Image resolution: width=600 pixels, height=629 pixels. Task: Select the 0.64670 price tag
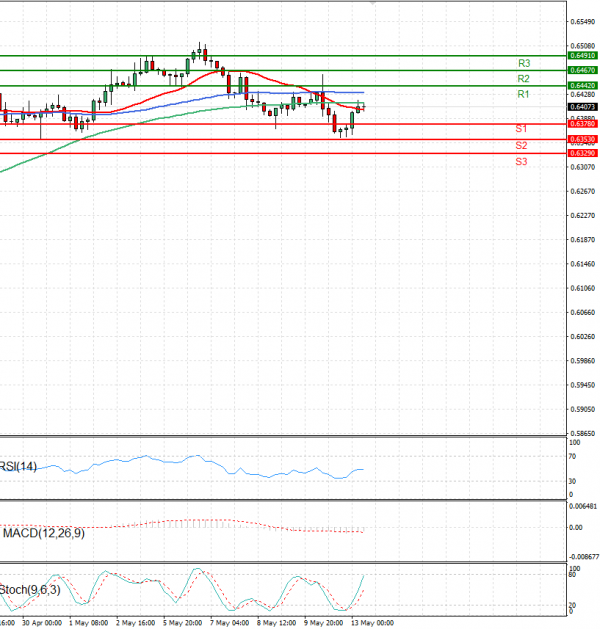pyautogui.click(x=583, y=70)
